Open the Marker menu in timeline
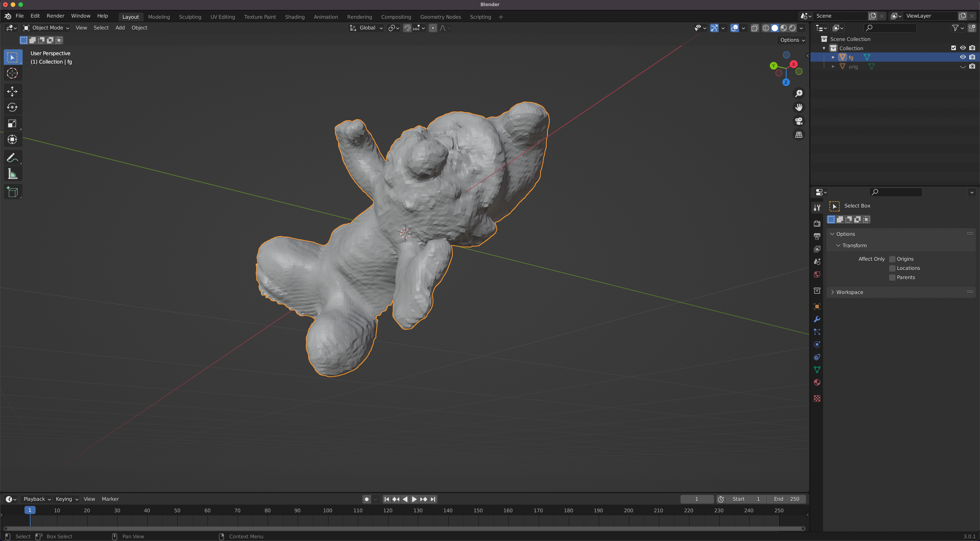Screen dimensions: 980x541 (x=110, y=499)
